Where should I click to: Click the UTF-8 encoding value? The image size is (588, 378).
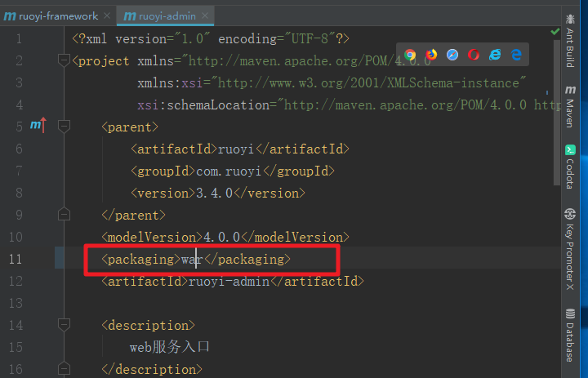point(310,38)
